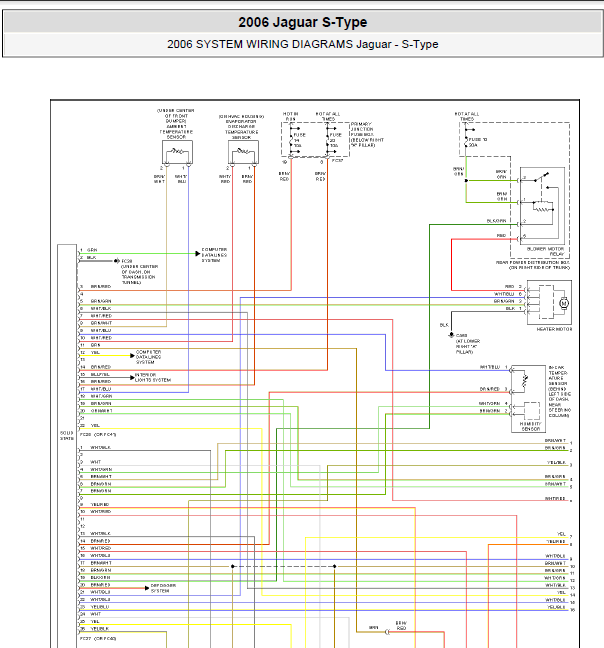Click the 'Solid State' module label
The image size is (604, 648).
(x=67, y=436)
